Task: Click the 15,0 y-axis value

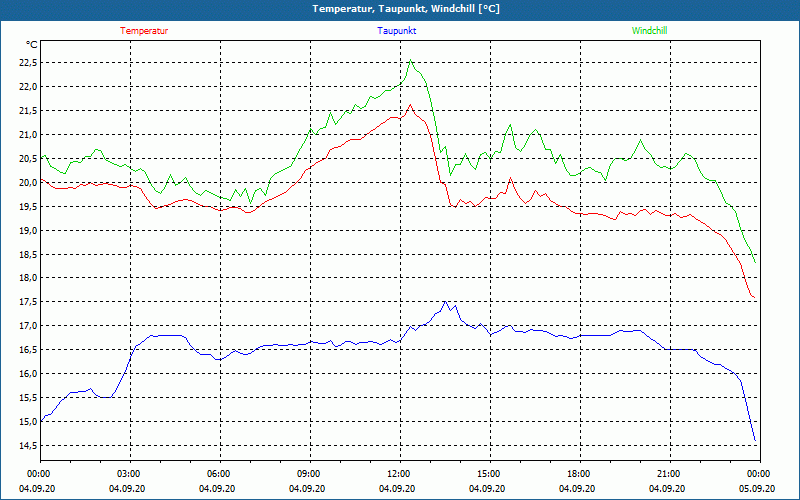Action: point(28,422)
